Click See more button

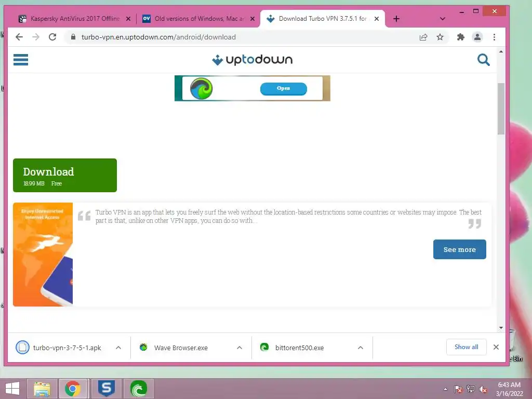(x=460, y=249)
